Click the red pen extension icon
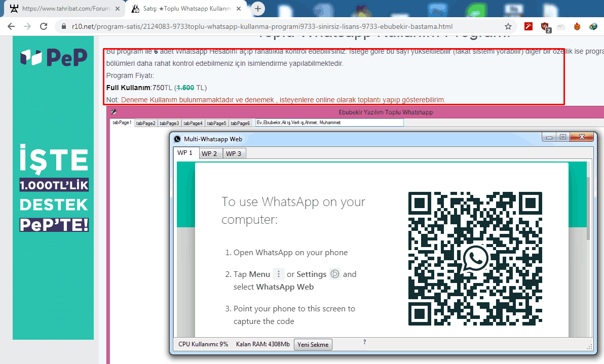The height and width of the screenshot is (364, 604). coord(528,26)
